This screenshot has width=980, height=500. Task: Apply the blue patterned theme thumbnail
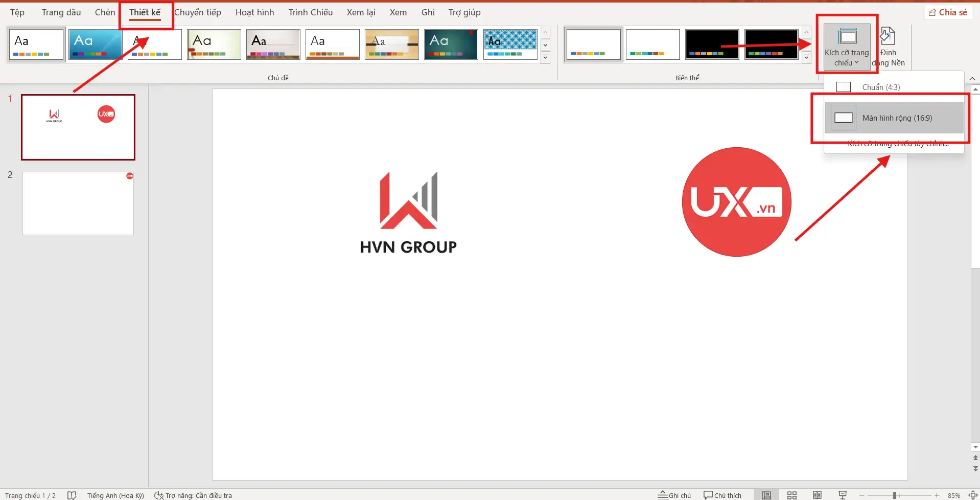pos(510,44)
